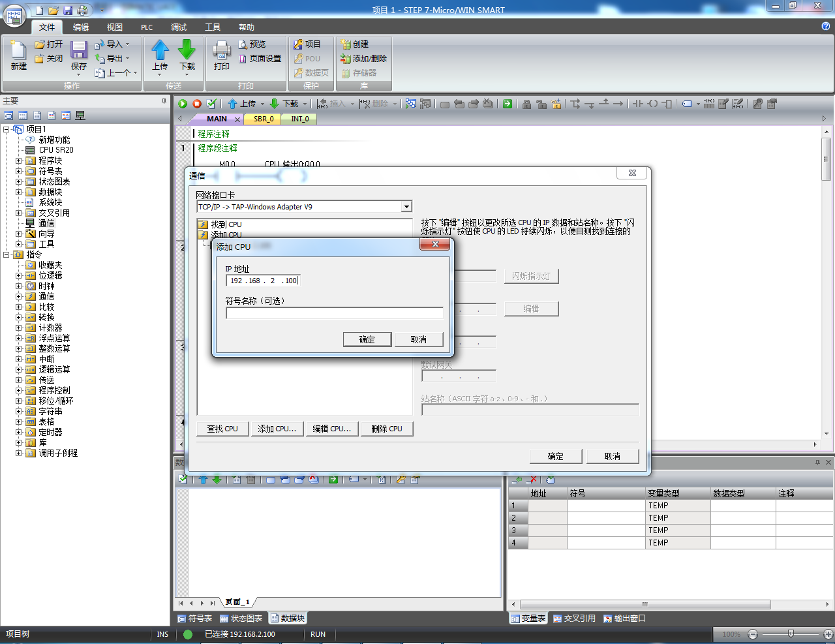Expand the 位逻辑 instruction node
Screen dimensions: 835x644
click(19, 275)
